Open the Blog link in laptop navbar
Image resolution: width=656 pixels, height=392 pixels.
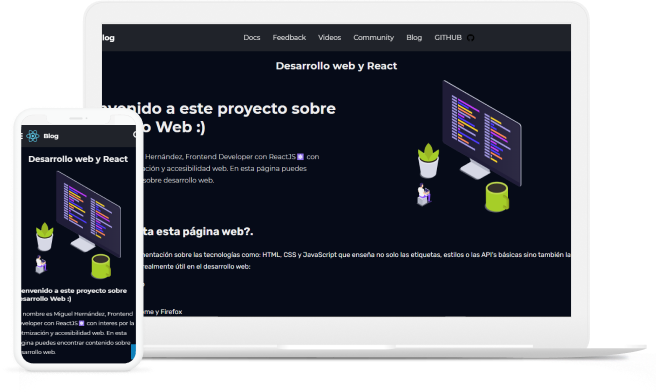point(414,38)
